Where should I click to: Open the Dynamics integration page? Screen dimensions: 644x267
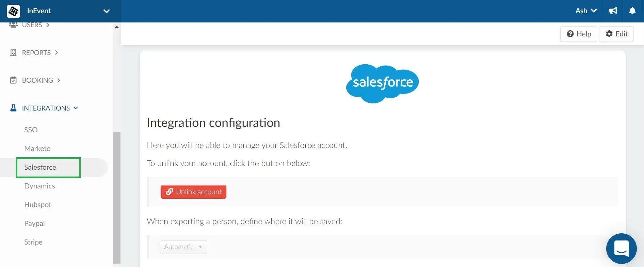(x=39, y=186)
